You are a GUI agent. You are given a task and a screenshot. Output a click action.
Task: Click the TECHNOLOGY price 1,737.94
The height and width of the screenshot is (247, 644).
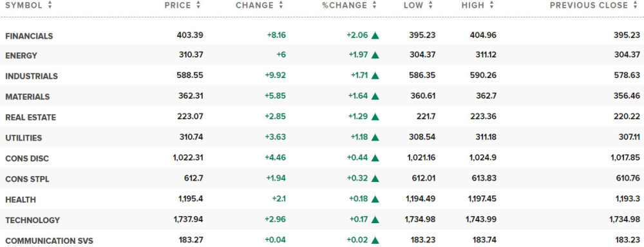(188, 220)
